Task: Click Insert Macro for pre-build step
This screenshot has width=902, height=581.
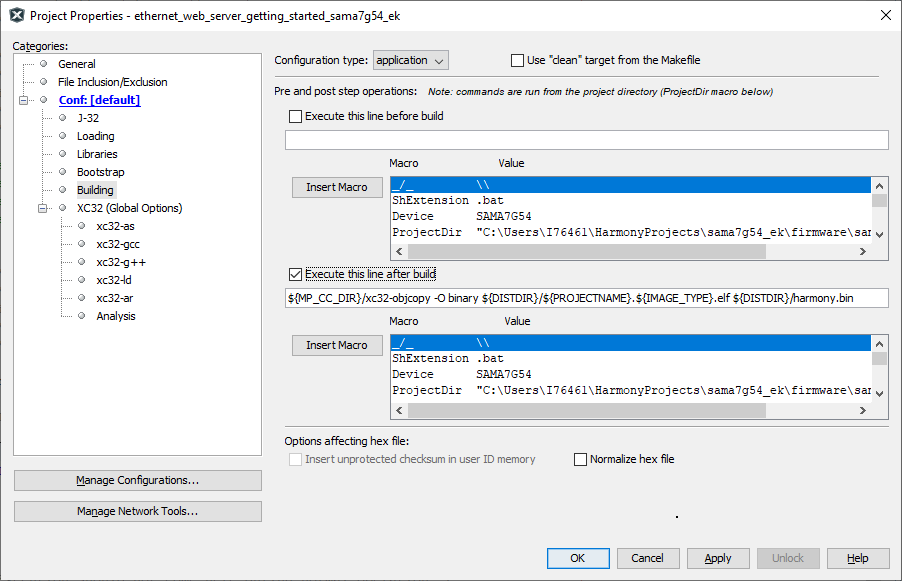Action: (x=337, y=187)
